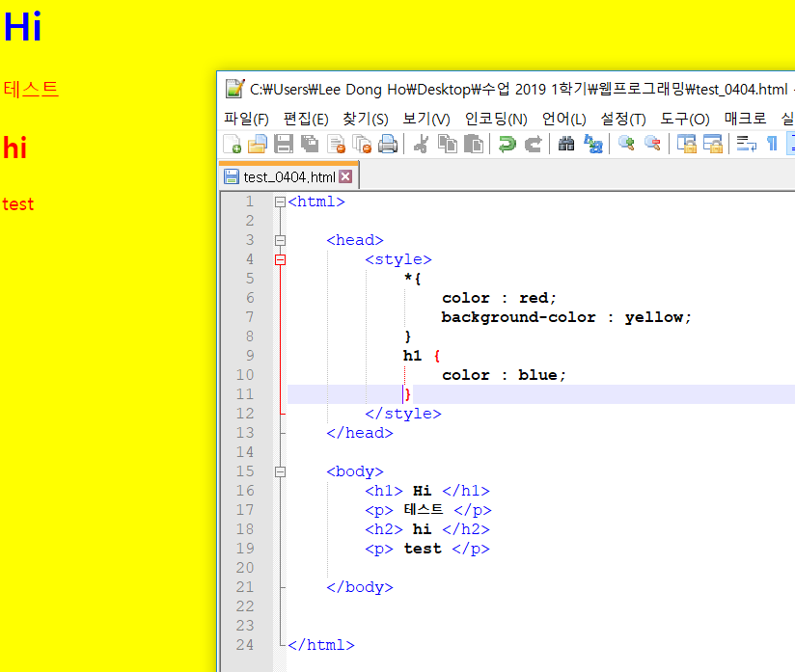
Task: Click line number 11 in the margin
Action: click(x=245, y=393)
